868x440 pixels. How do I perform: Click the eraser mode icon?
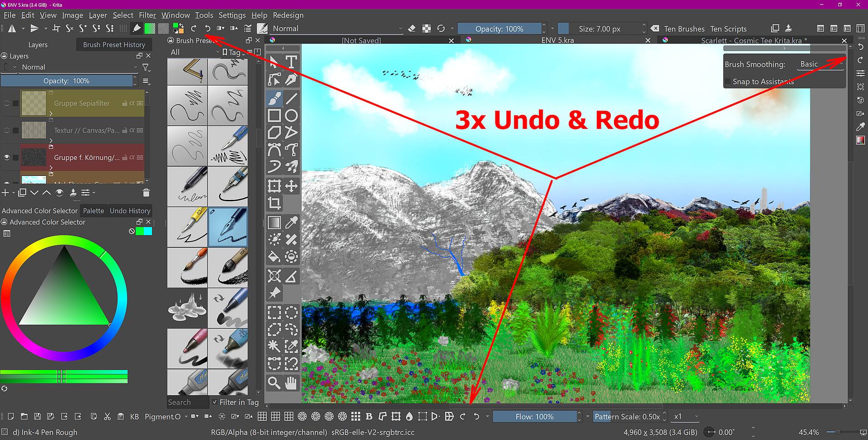coord(412,28)
